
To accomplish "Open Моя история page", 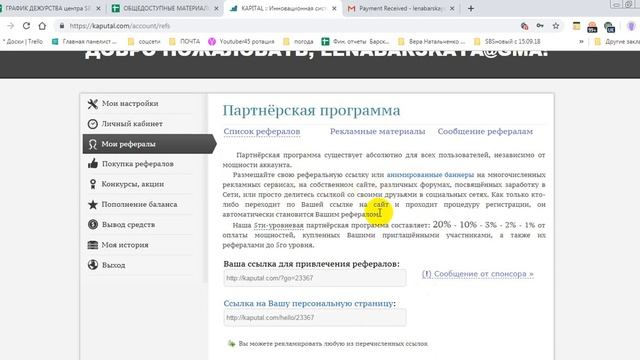I will coord(124,245).
